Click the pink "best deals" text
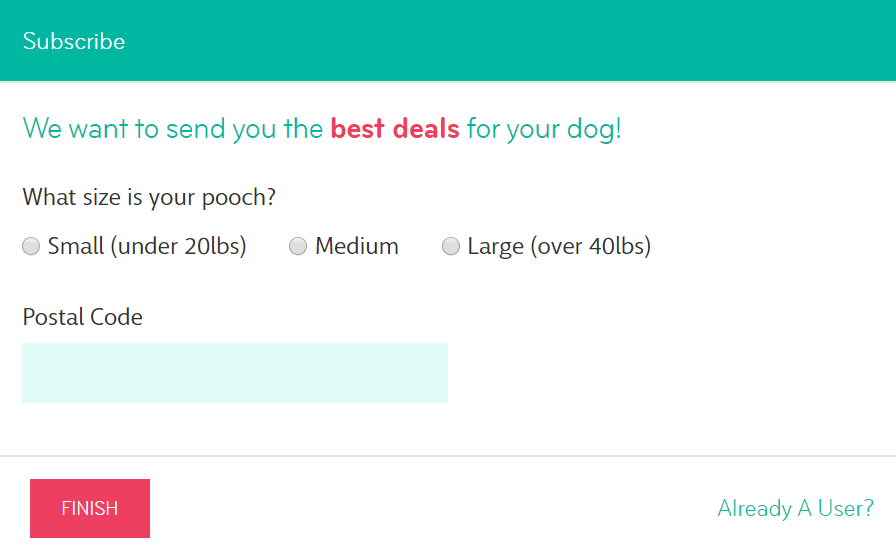 pos(395,128)
